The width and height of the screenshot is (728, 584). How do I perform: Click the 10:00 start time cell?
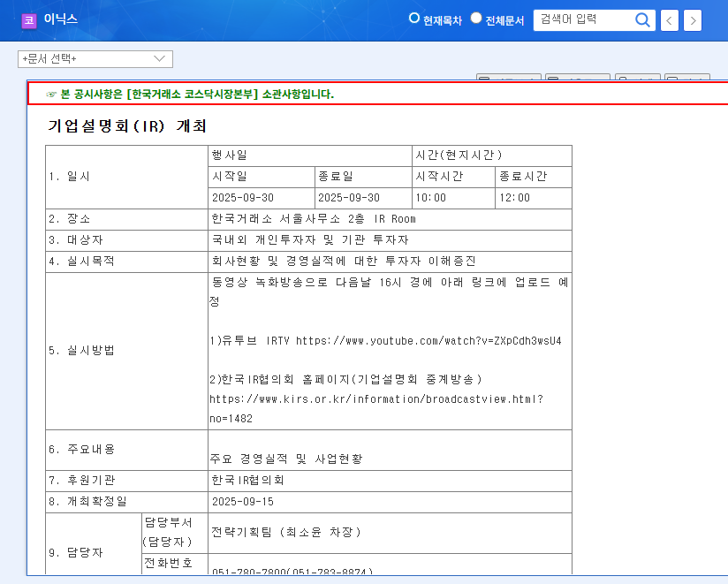453,198
